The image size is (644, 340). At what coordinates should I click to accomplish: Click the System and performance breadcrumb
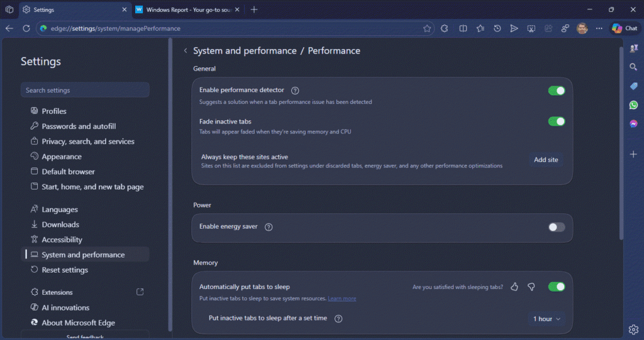[x=245, y=50]
